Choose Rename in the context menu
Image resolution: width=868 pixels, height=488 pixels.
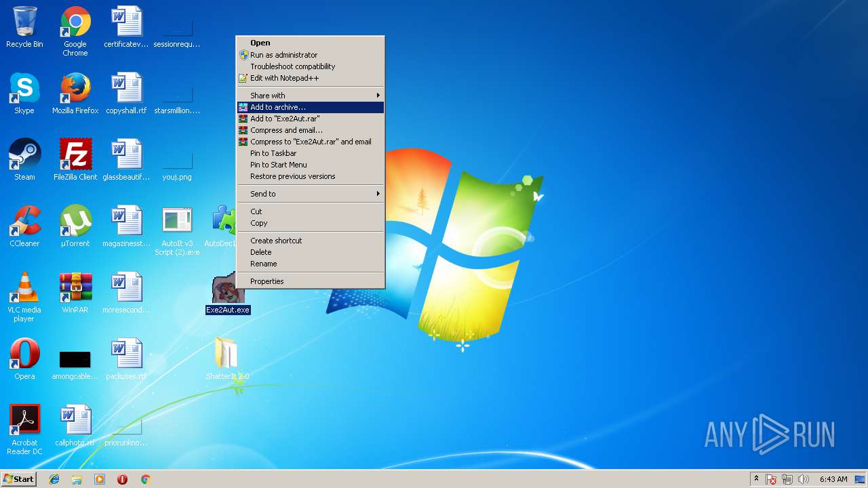311,264
